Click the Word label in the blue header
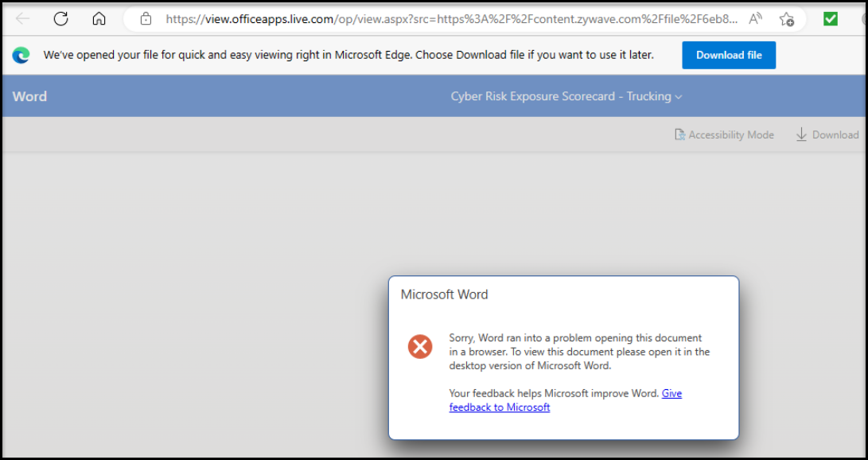Viewport: 868px width, 460px height. point(29,96)
